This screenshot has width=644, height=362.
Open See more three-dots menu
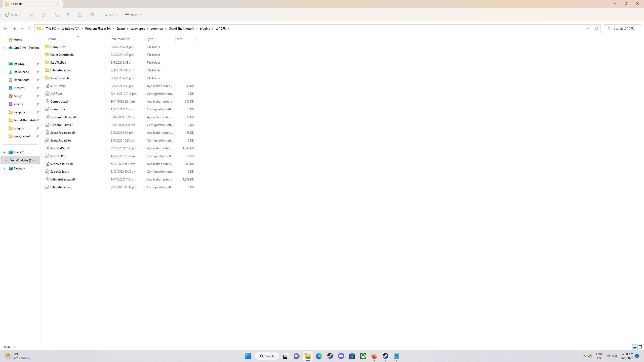[x=151, y=15]
